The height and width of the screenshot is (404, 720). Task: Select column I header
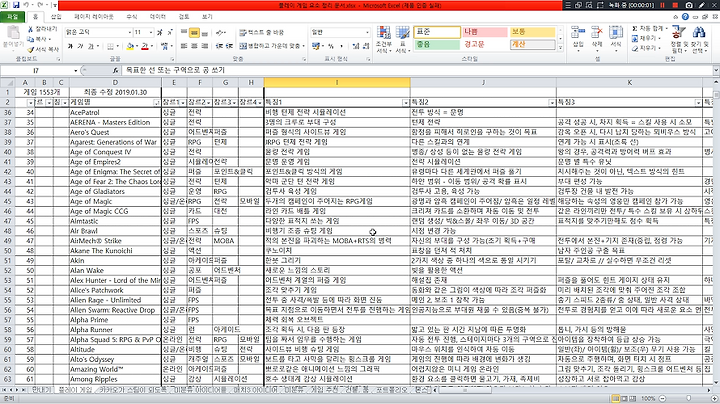coord(337,83)
